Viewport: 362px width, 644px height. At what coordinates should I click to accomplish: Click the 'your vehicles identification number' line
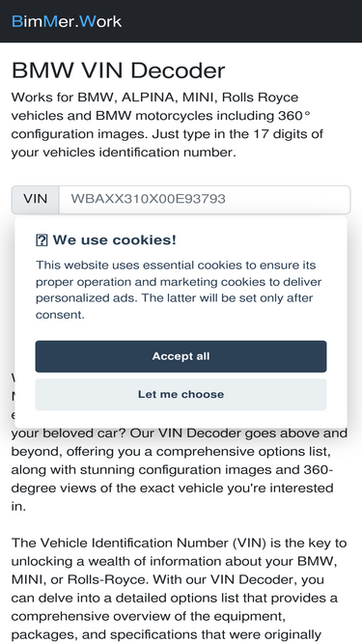(x=124, y=153)
